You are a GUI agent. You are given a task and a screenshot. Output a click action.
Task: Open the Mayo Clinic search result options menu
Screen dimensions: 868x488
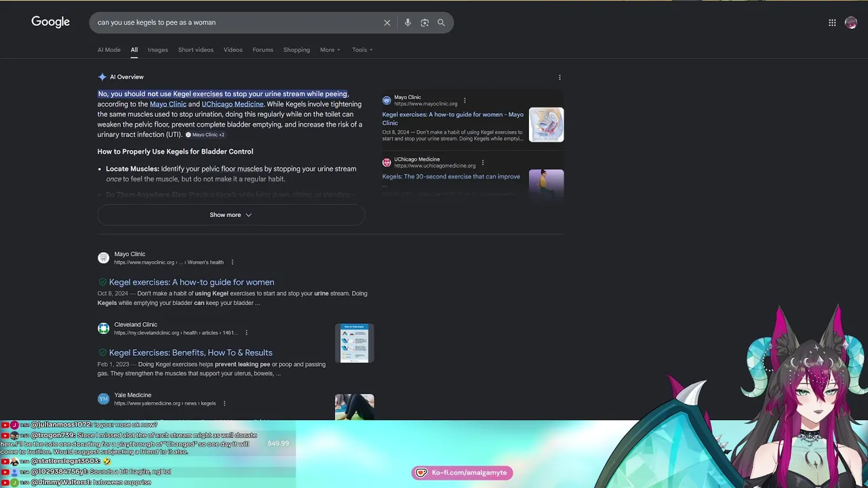[x=232, y=262]
